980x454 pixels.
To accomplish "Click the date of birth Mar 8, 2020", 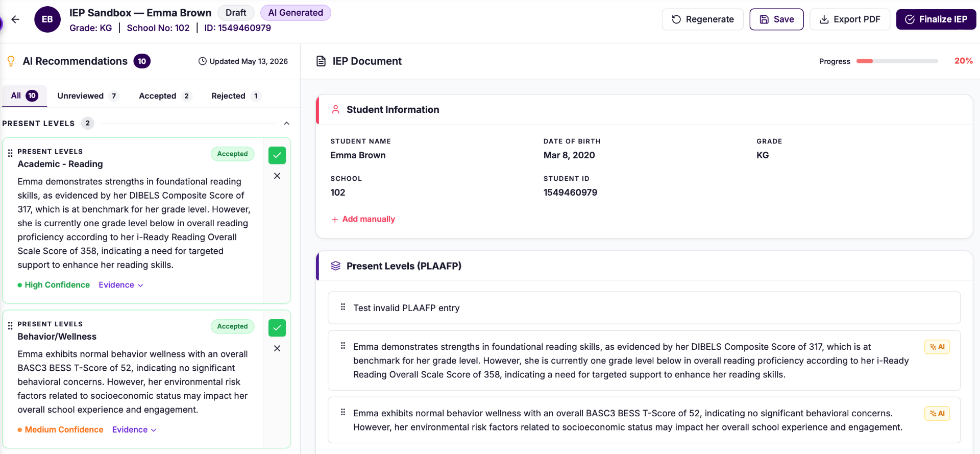I will (x=569, y=155).
